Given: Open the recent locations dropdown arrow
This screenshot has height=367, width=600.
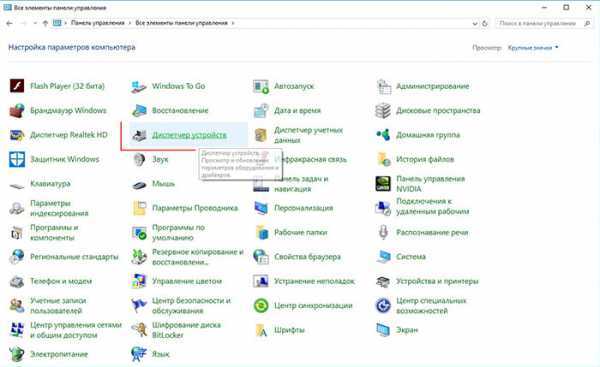Looking at the screenshot, I should (35, 23).
